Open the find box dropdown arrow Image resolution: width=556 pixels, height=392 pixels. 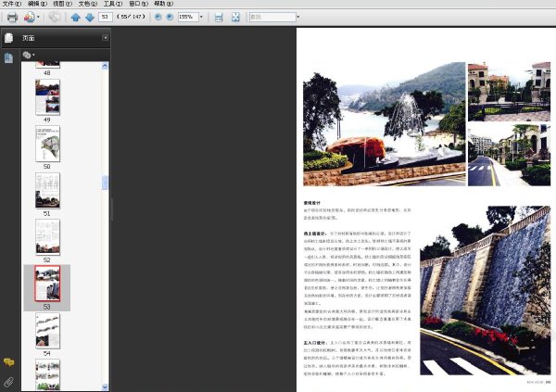[297, 17]
